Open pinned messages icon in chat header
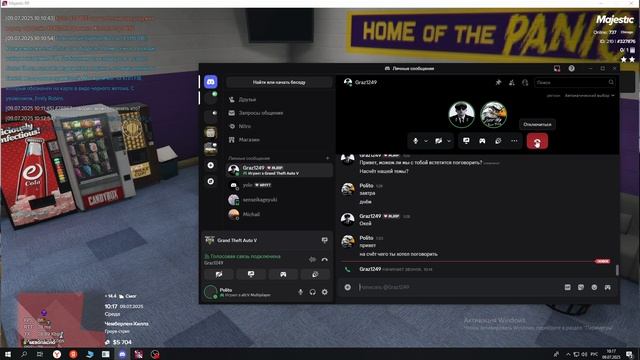Viewport: 640px width, 360px height. [x=498, y=82]
